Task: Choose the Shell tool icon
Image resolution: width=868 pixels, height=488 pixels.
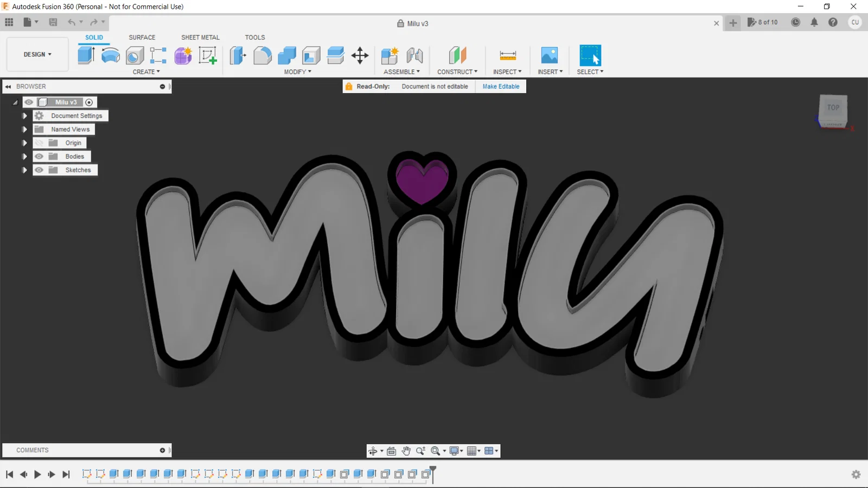Action: pos(311,55)
